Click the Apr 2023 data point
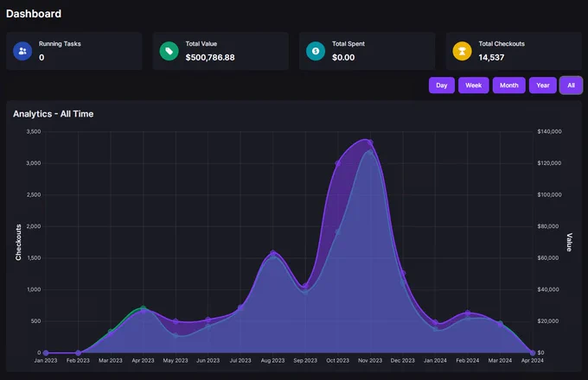588x380 pixels. [x=143, y=310]
